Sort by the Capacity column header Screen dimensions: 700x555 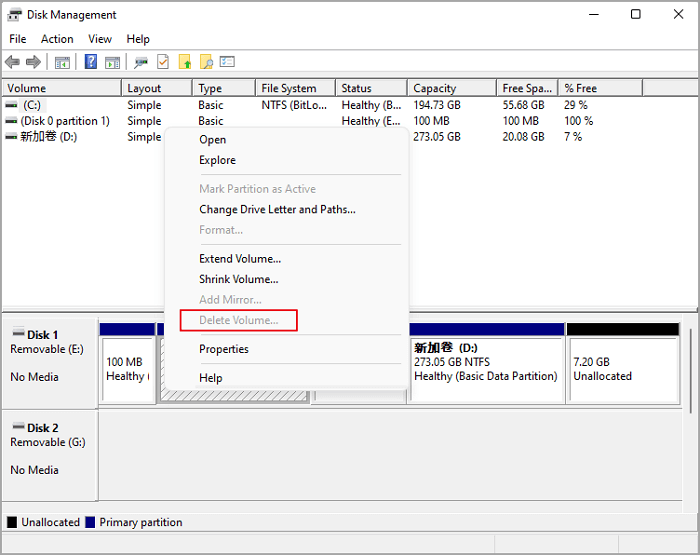(434, 88)
